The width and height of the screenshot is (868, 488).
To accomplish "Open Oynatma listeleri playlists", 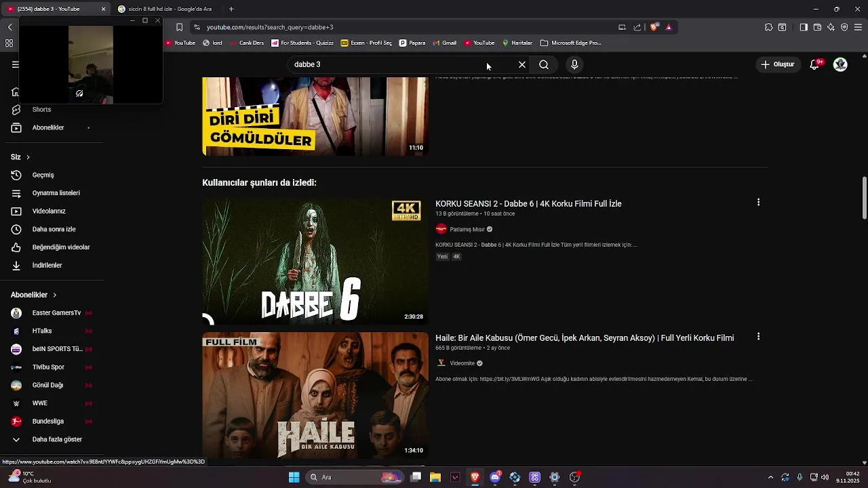I will coord(56,193).
